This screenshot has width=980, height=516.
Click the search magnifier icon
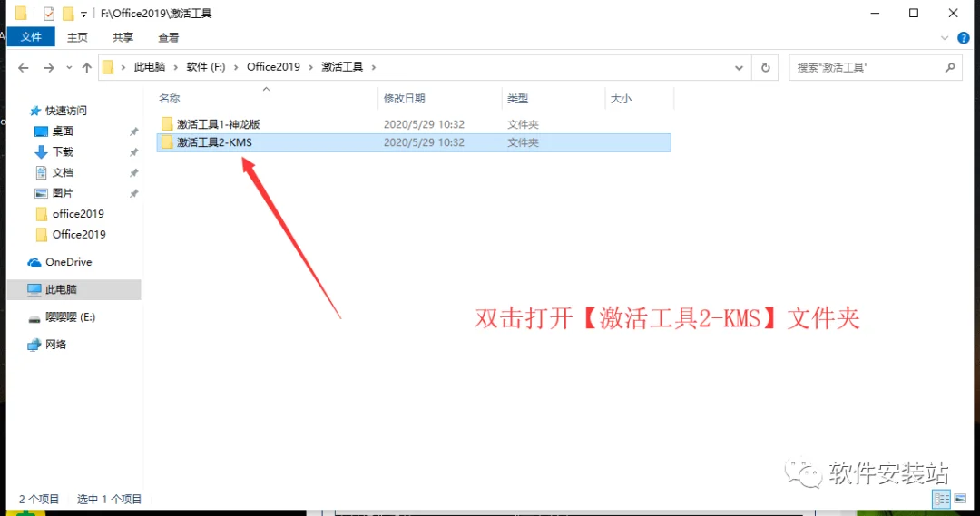[950, 67]
